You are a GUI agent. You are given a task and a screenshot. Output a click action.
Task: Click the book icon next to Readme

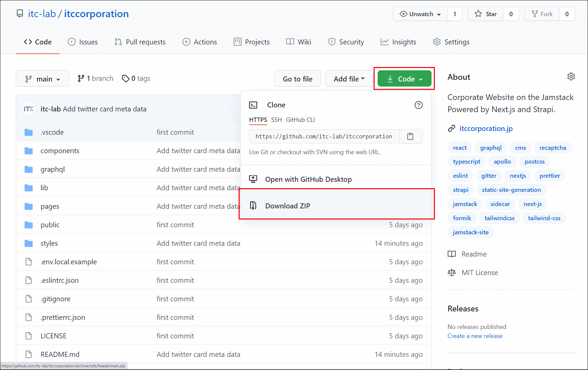pyautogui.click(x=452, y=254)
